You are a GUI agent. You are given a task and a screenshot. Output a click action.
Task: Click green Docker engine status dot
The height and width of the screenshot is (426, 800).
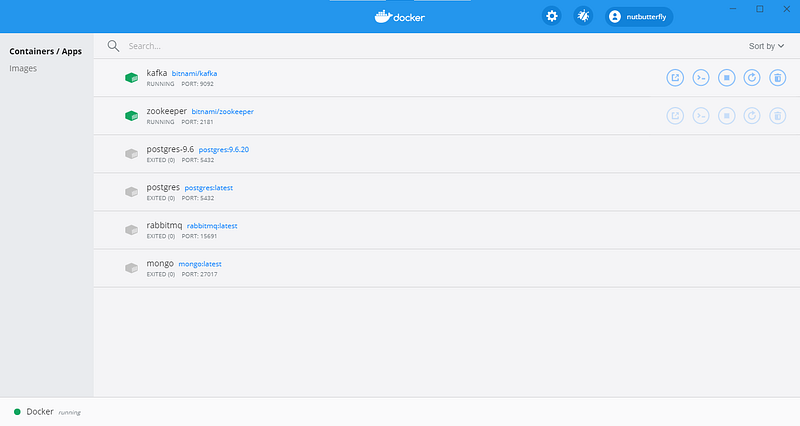click(17, 412)
